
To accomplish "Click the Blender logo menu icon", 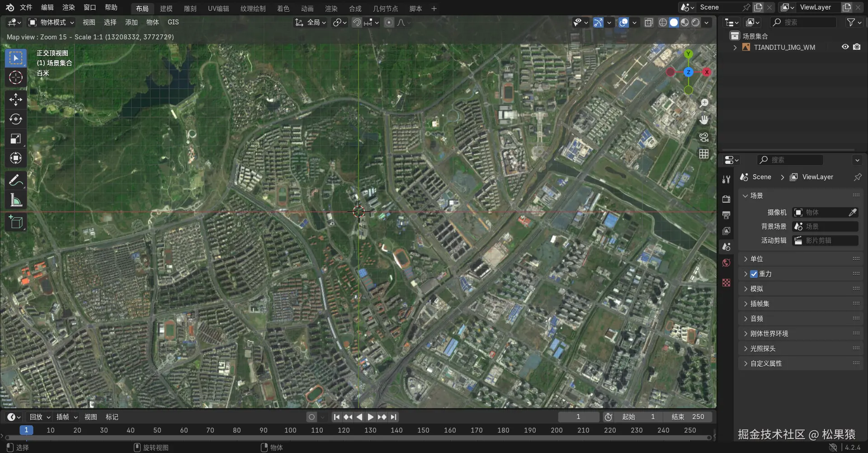I will [x=10, y=7].
